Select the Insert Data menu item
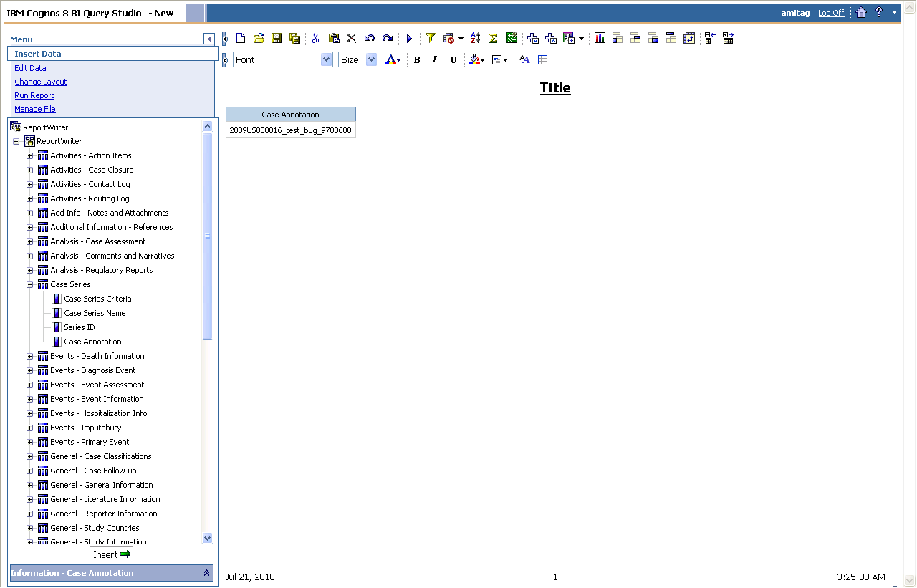Viewport: 917px width, 588px height. pyautogui.click(x=112, y=54)
